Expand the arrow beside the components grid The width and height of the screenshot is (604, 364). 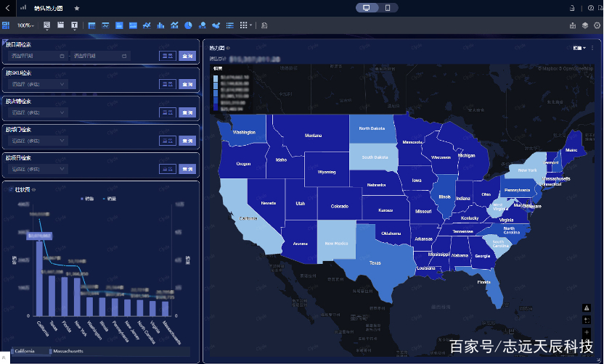pos(250,25)
